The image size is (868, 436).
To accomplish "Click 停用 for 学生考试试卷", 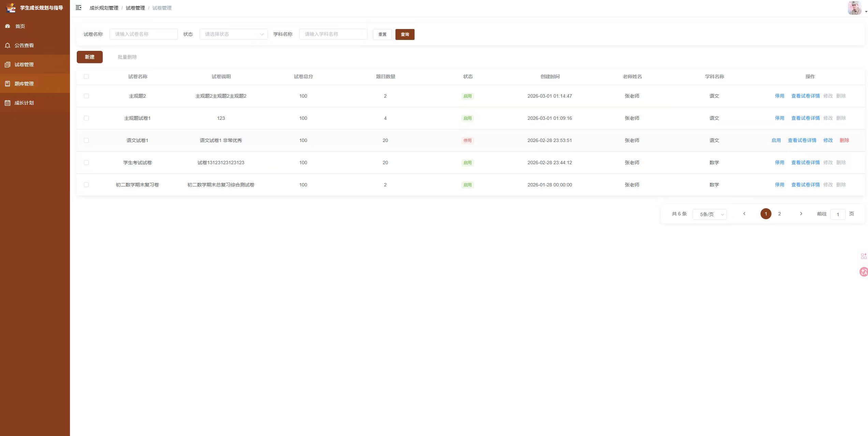I will coord(779,163).
